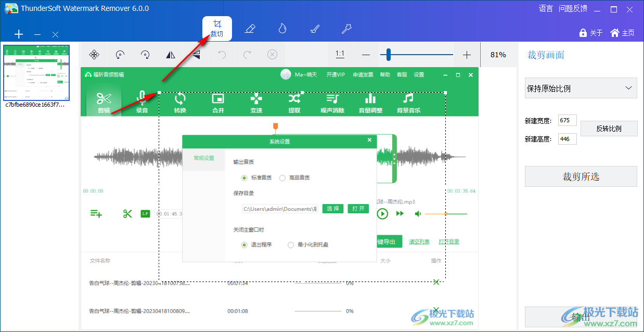This screenshot has height=332, width=644.
Task: Flip the image vertically
Action: pyautogui.click(x=196, y=55)
